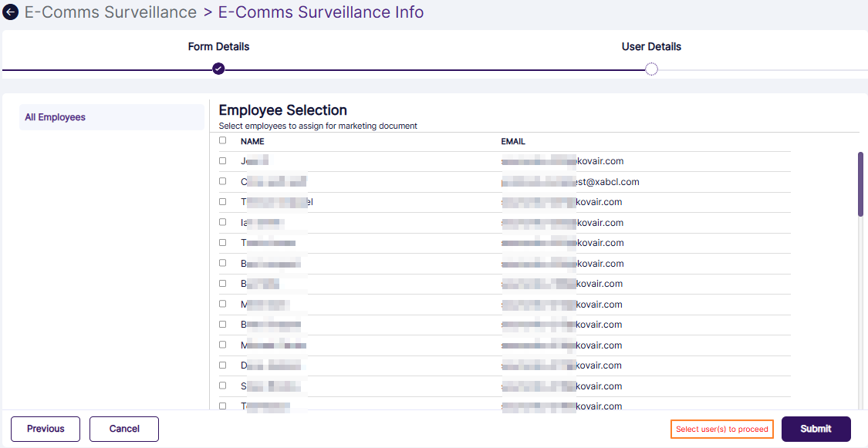Click the EMAIL column header
868x448 pixels.
[514, 141]
